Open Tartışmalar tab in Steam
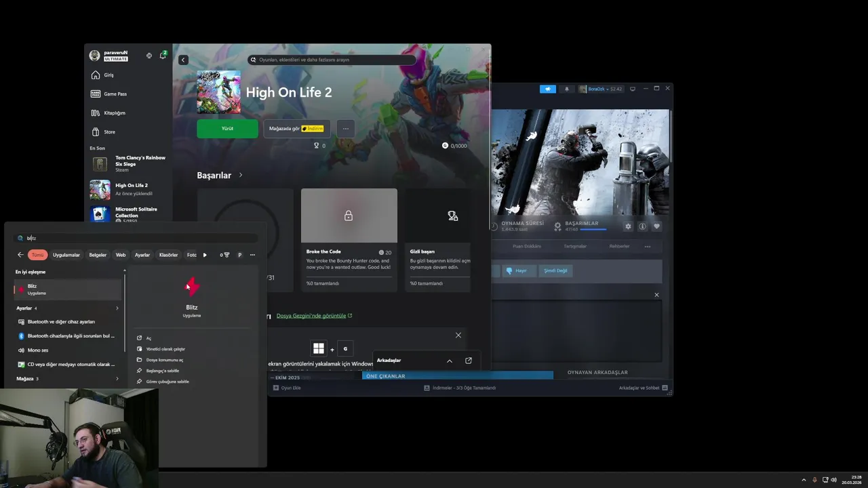868x488 pixels. click(x=575, y=246)
